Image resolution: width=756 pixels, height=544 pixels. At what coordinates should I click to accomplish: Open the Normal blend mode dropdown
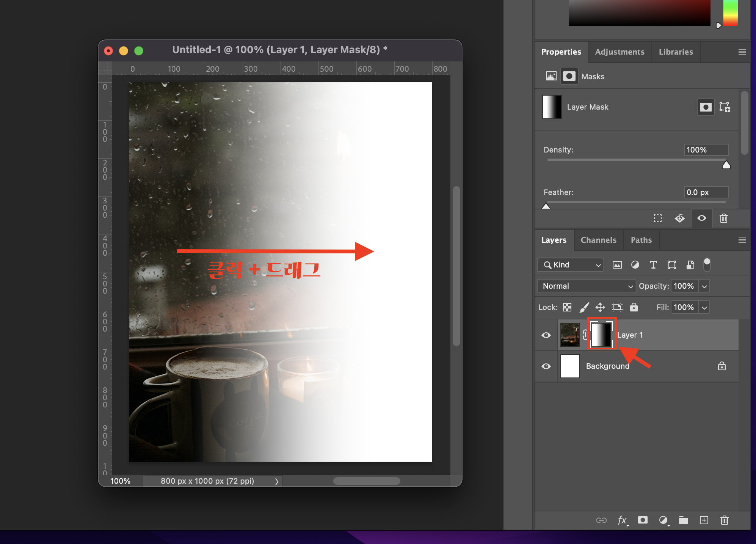(x=586, y=286)
